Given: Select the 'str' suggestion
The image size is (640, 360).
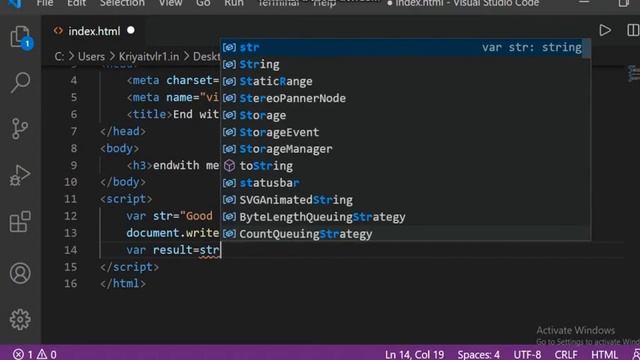Looking at the screenshot, I should point(402,47).
